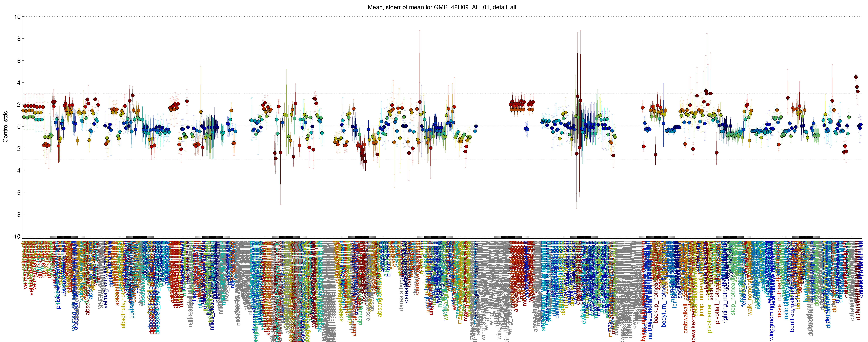Viewport: 868px width, 342px height.
Task: Click the y-axis tick label '-10'
Action: (x=16, y=237)
